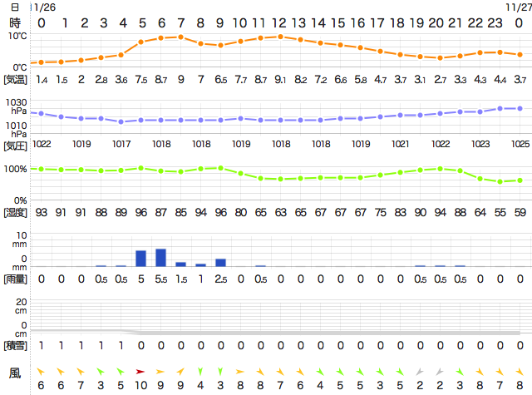532x395 pixels.
Task: Click hour 15 in the time header
Action: 340,22
